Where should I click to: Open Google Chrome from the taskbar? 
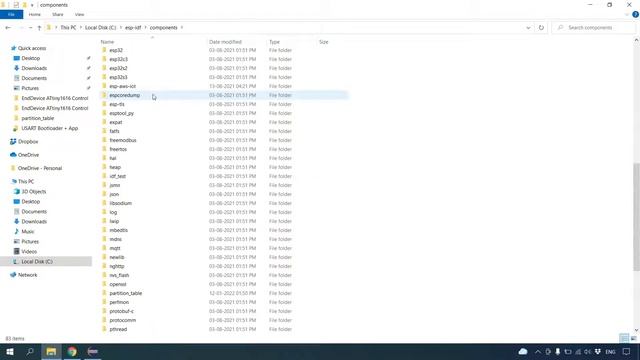tap(72, 351)
